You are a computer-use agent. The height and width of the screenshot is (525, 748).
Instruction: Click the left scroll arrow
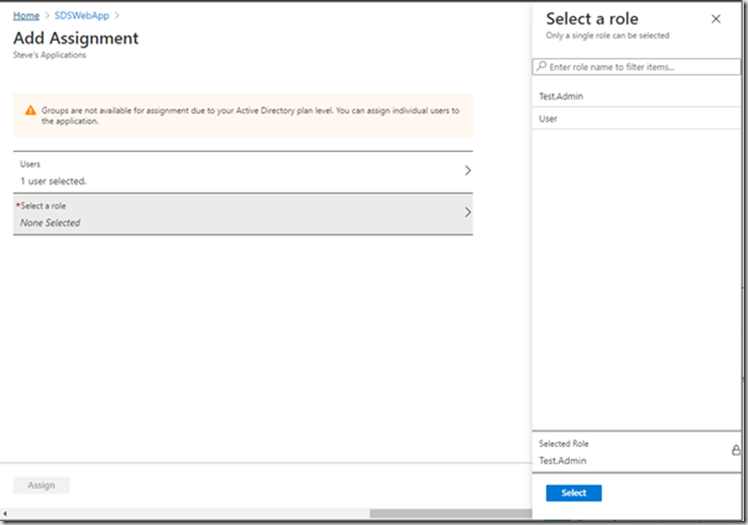pos(5,514)
